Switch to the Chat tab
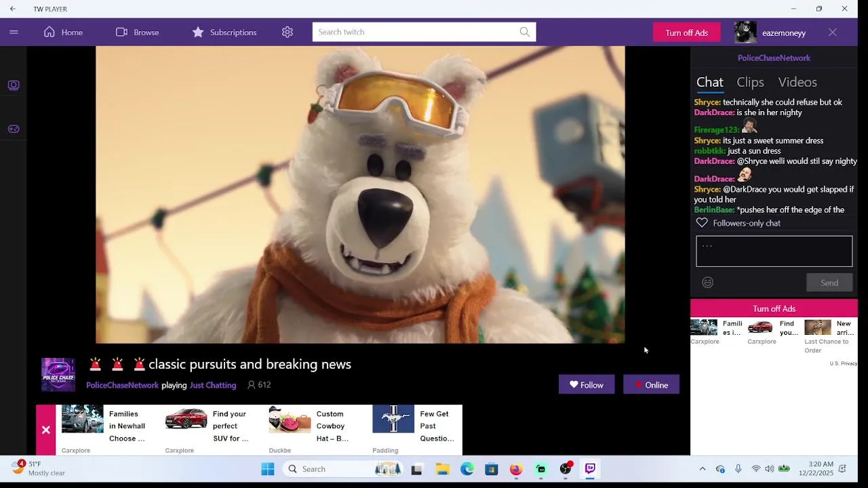 coord(710,82)
